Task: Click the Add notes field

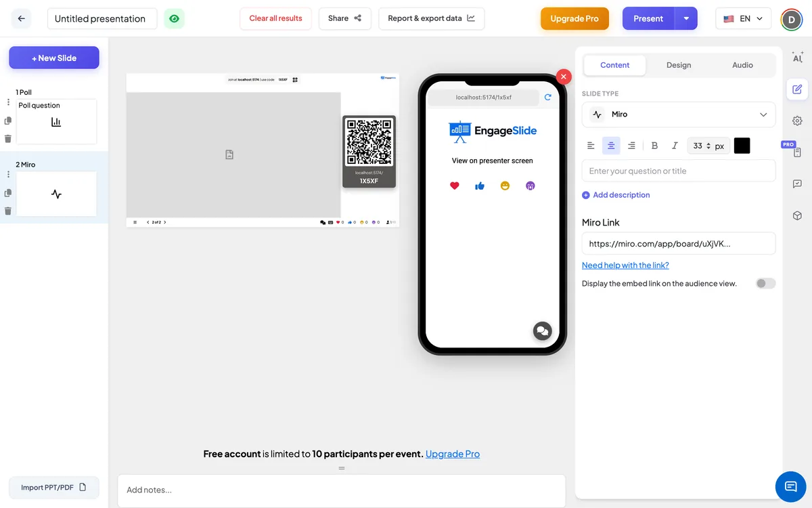Action: click(342, 490)
